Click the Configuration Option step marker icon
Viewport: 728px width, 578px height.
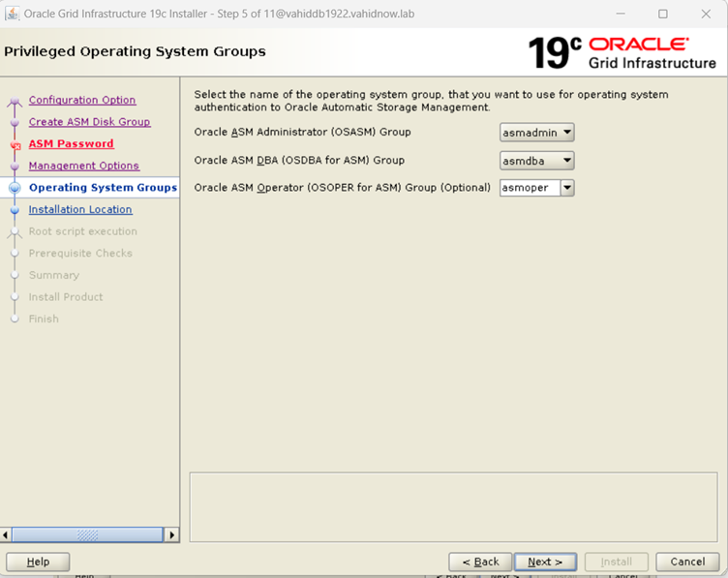[x=15, y=101]
